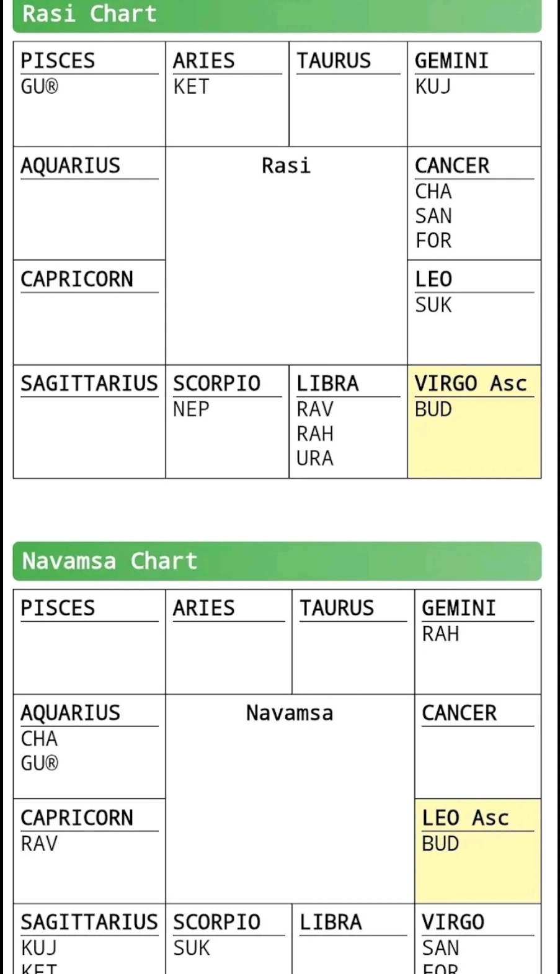Image resolution: width=560 pixels, height=974 pixels.
Task: Click the empty Taurus cell in Rasi chart
Action: [347, 94]
